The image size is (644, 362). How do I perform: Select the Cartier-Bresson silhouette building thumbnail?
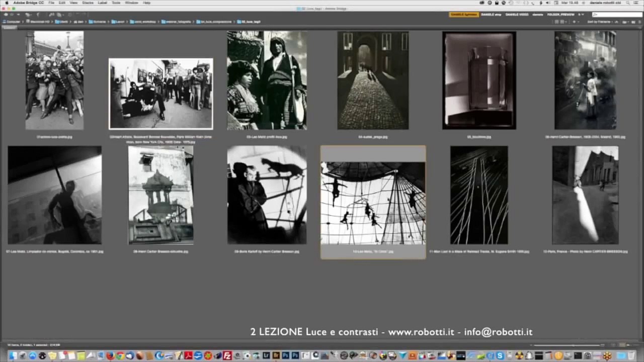pyautogui.click(x=161, y=195)
